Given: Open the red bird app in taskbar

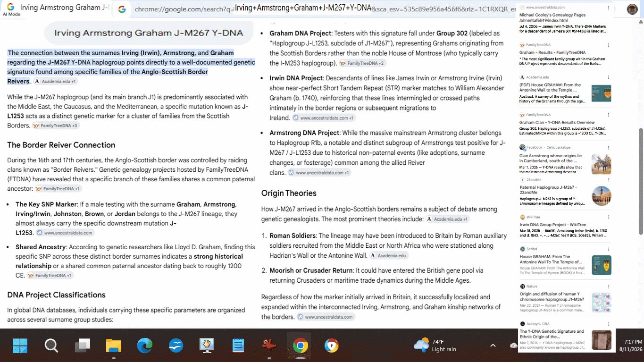Looking at the screenshot, I should (x=269, y=346).
